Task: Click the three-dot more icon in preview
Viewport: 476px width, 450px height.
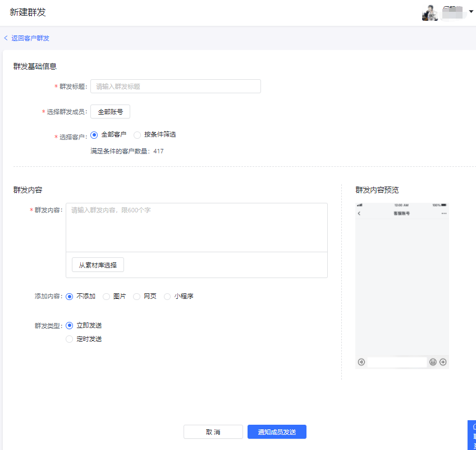Action: click(444, 213)
